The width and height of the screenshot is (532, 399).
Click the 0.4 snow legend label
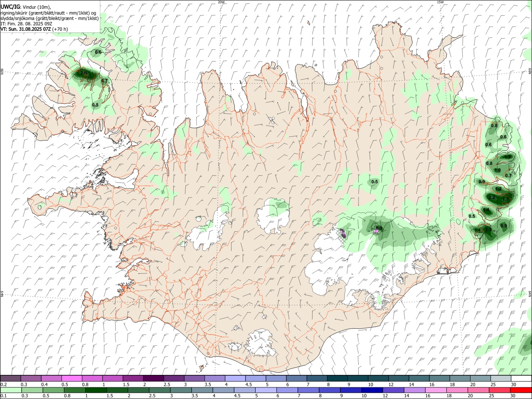pos(44,384)
